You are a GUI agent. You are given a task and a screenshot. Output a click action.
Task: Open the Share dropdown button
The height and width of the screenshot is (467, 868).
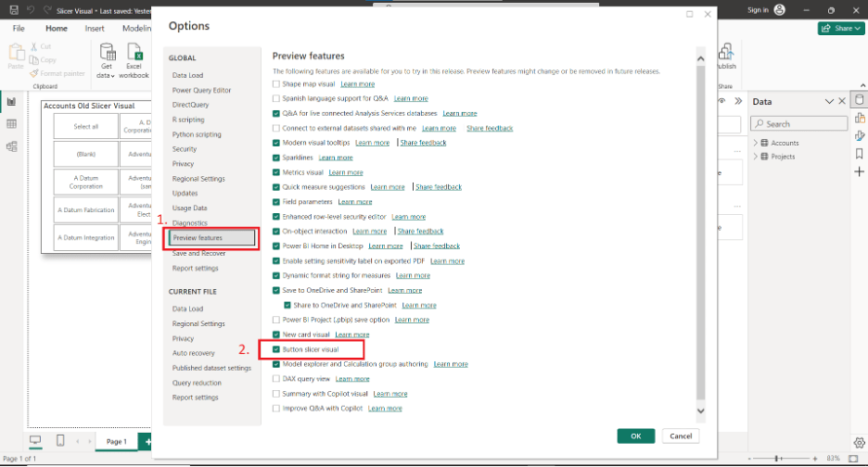click(x=840, y=29)
